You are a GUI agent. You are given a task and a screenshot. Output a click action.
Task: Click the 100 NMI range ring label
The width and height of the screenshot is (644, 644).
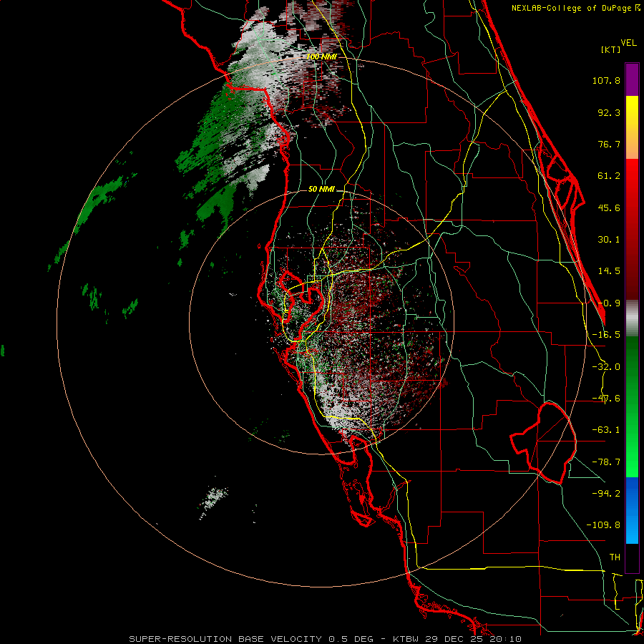click(321, 57)
